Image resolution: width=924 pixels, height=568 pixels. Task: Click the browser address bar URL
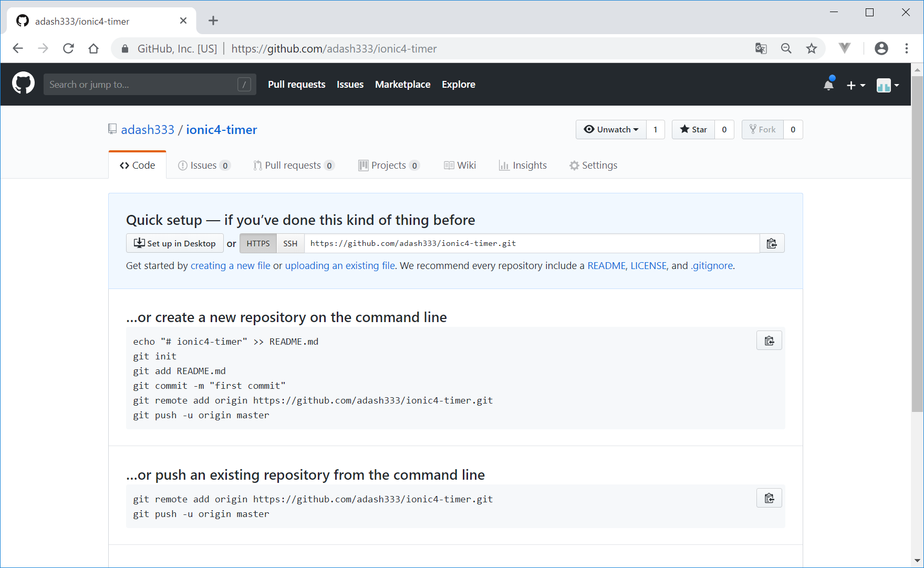(x=334, y=48)
